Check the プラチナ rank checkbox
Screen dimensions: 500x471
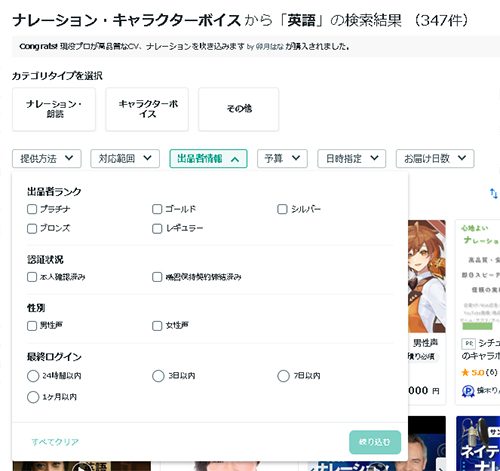point(32,209)
